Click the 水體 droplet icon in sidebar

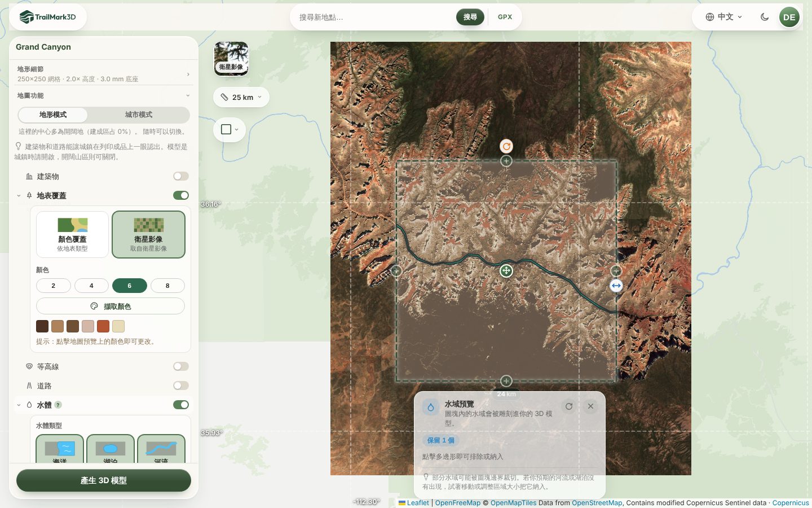tap(29, 405)
